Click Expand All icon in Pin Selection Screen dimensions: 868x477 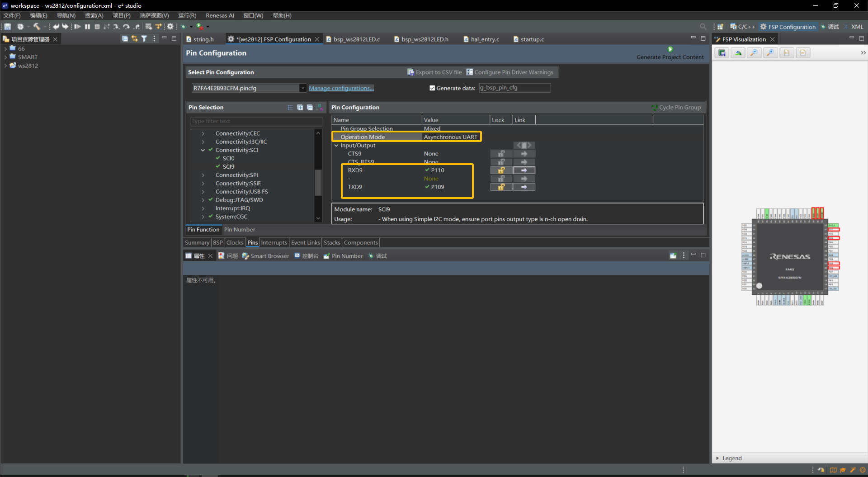click(x=300, y=107)
